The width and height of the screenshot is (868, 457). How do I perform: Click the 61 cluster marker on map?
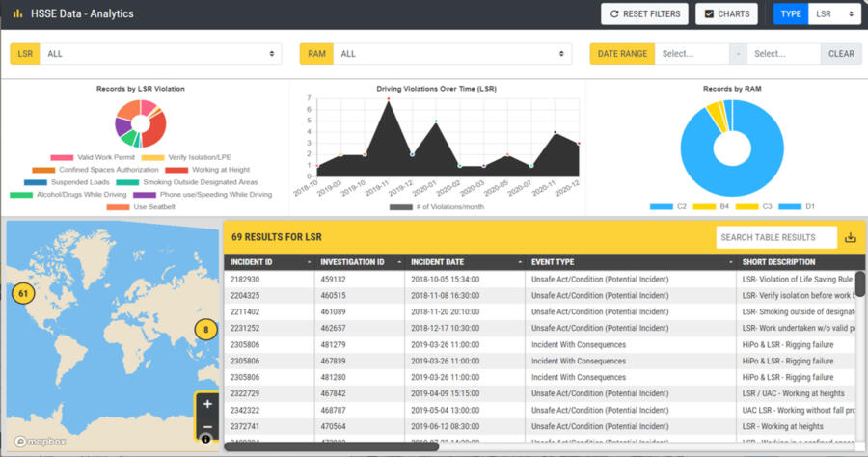click(23, 293)
